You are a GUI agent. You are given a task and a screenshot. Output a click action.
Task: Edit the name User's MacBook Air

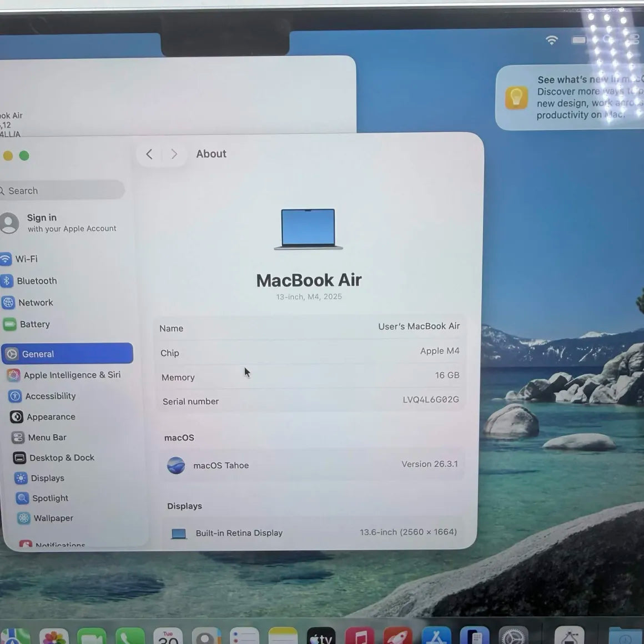[x=419, y=326]
